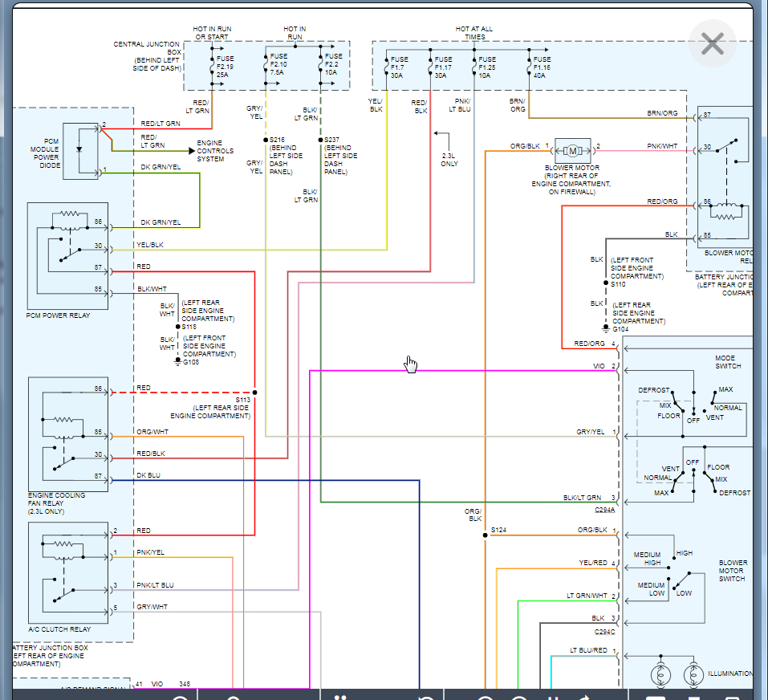Click the S237 splice label
Viewport: 768px width, 700px height.
tap(331, 140)
